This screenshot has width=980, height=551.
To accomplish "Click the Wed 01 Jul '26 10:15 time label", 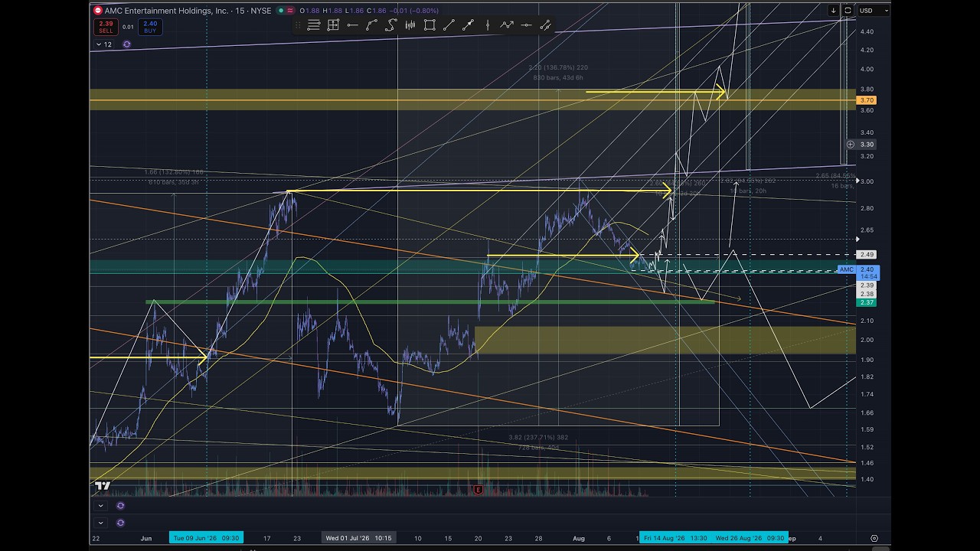I will 359,538.
